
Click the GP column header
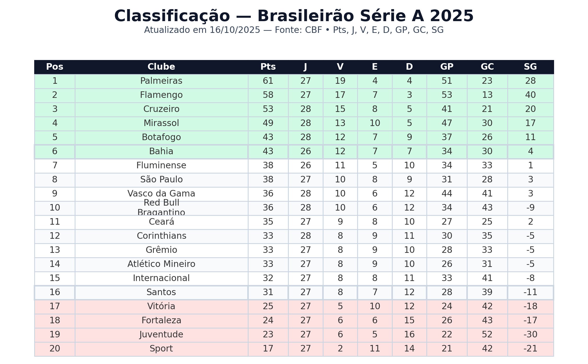(446, 67)
